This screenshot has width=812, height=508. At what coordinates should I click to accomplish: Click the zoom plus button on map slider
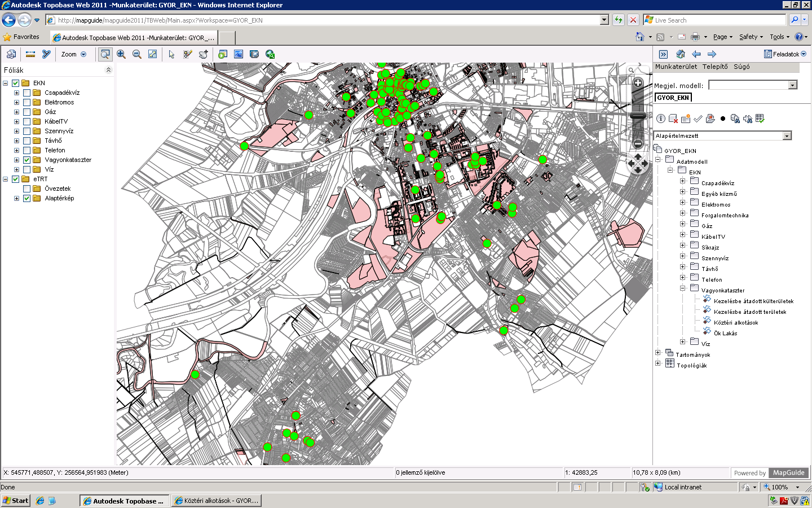(638, 83)
